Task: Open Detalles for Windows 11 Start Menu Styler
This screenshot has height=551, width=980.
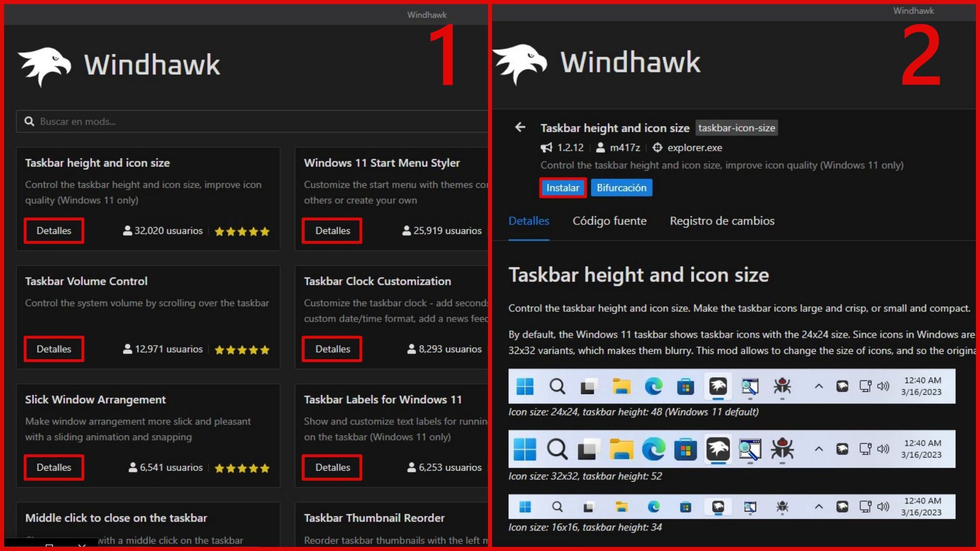Action: click(332, 231)
